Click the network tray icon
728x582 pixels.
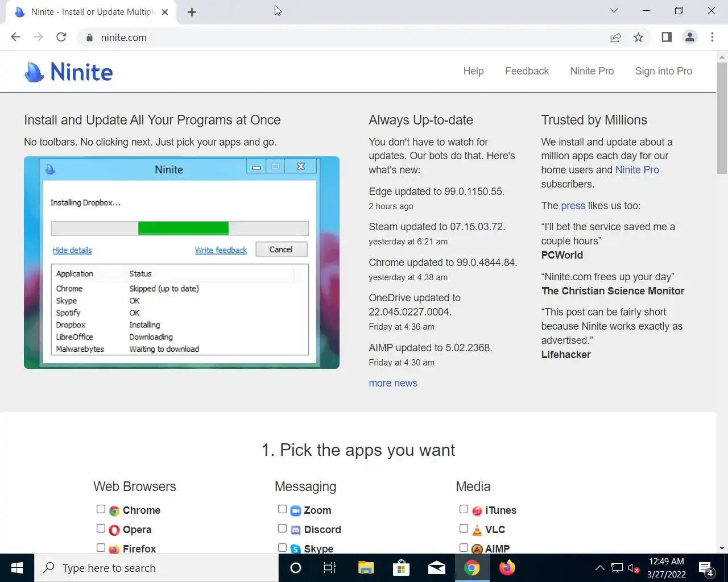click(617, 568)
